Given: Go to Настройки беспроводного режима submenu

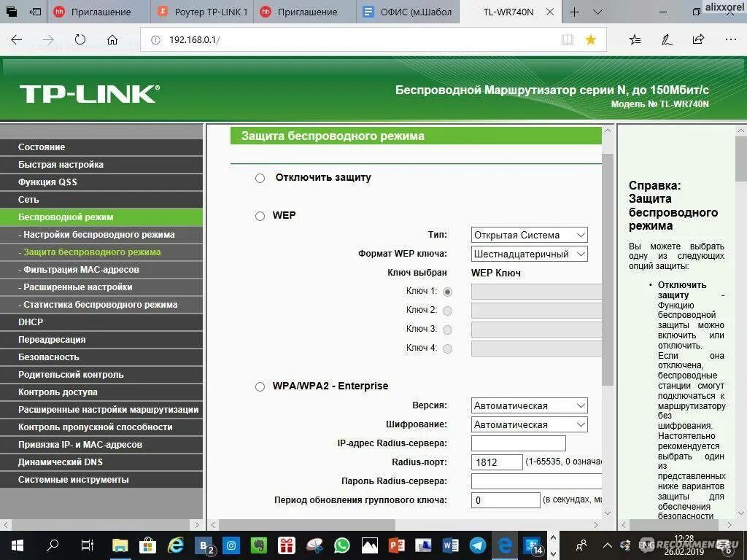Looking at the screenshot, I should pos(101,235).
